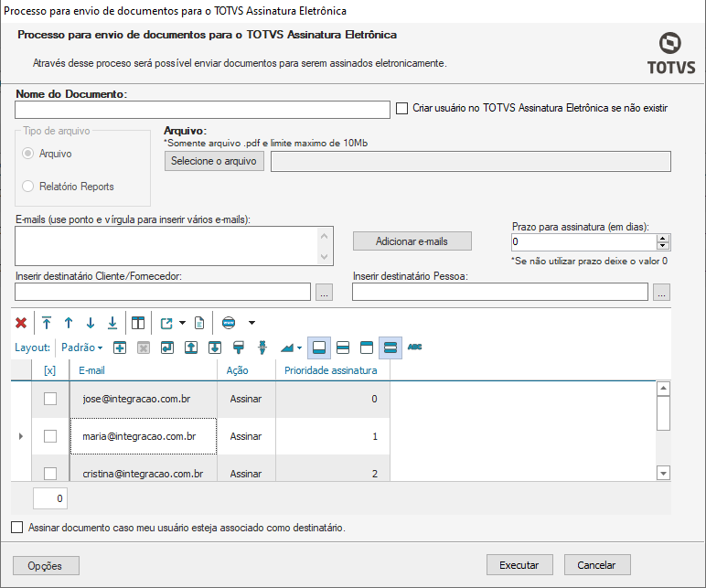Click the chart area icon
This screenshot has height=588, width=706.
(x=287, y=347)
